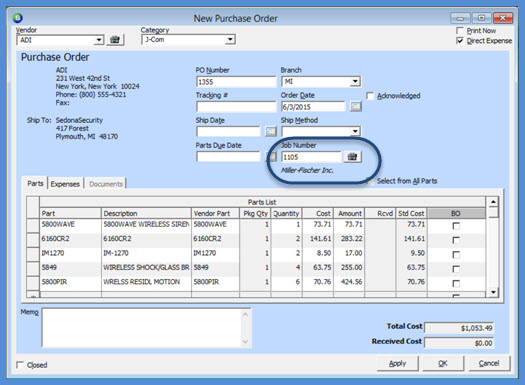The height and width of the screenshot is (385, 525).
Task: Uncheck the Direct Expense checkbox
Action: point(460,41)
